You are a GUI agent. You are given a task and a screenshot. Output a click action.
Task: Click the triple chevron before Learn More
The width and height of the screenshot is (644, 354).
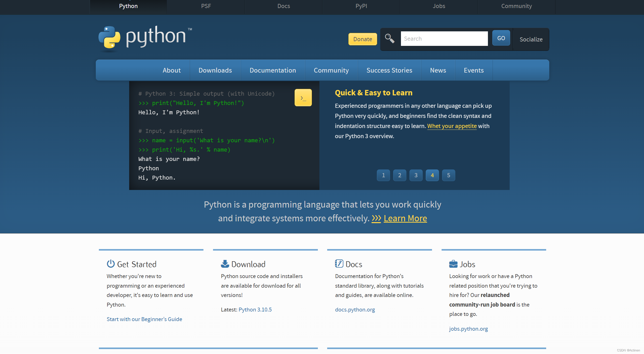point(376,218)
